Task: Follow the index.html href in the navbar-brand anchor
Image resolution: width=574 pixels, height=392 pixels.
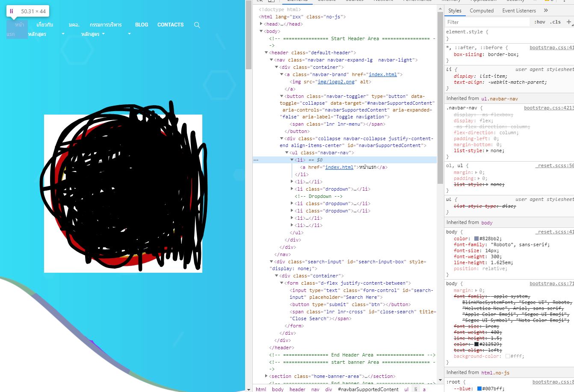Action: pos(383,74)
